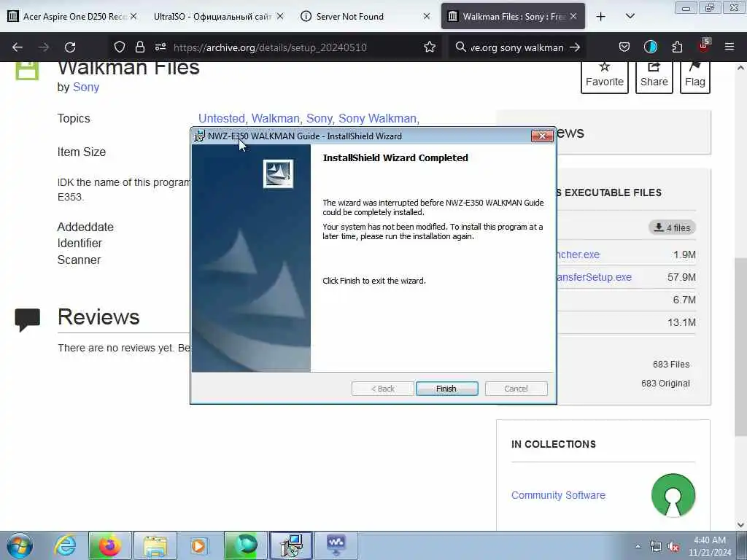
Task: Open the Walkman app taskbar icon
Action: click(x=336, y=545)
